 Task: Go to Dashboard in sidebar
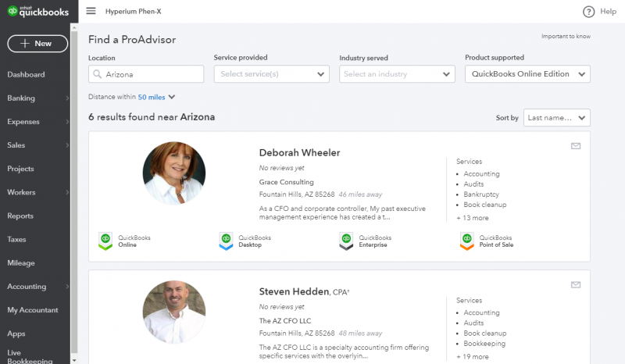(26, 74)
